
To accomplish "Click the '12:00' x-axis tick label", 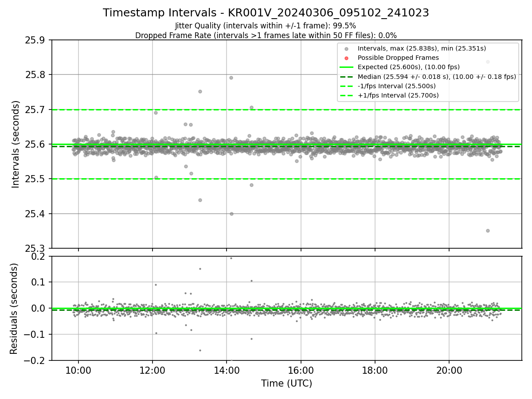I will [153, 371].
